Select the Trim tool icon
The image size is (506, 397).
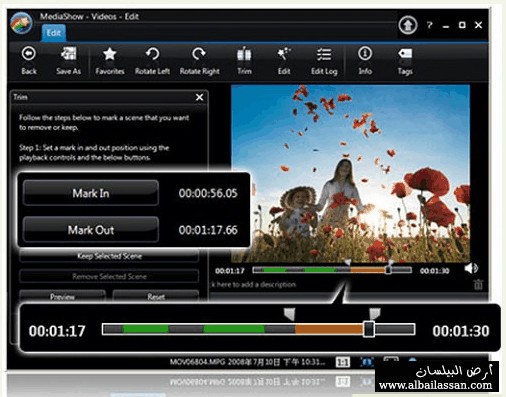click(244, 61)
